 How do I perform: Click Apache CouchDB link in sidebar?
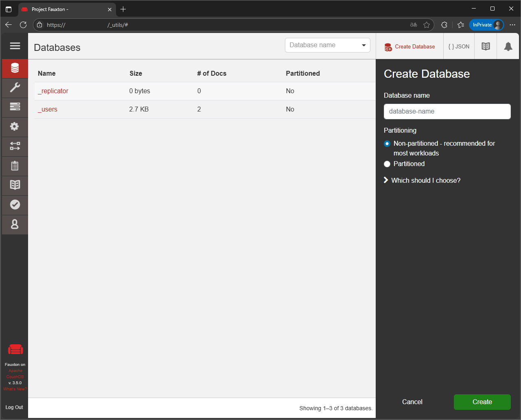[15, 374]
